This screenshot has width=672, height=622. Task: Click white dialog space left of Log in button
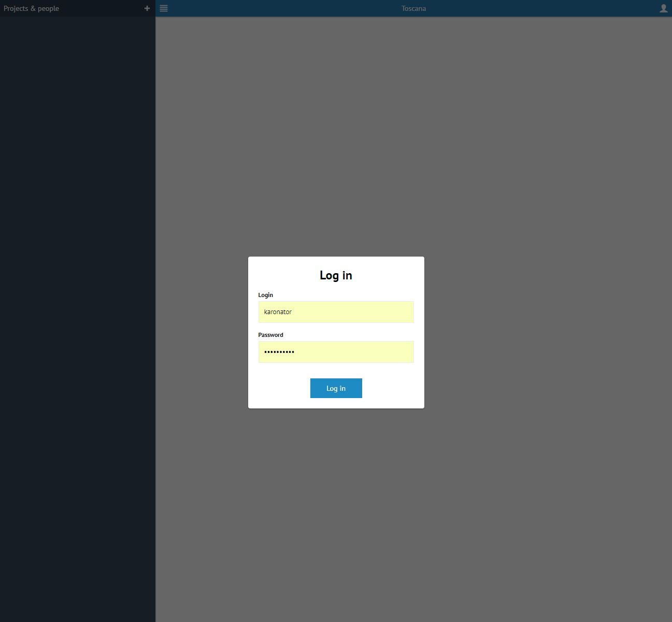[x=280, y=388]
